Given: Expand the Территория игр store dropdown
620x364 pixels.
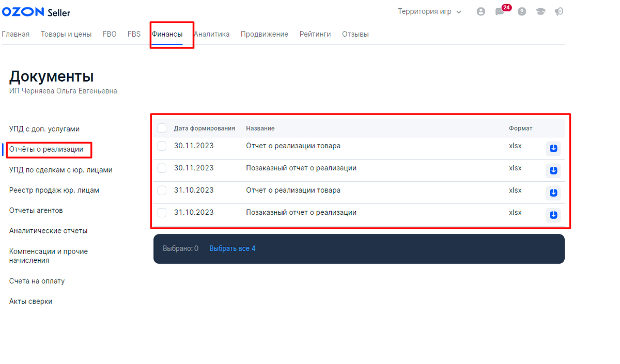Looking at the screenshot, I should 429,11.
